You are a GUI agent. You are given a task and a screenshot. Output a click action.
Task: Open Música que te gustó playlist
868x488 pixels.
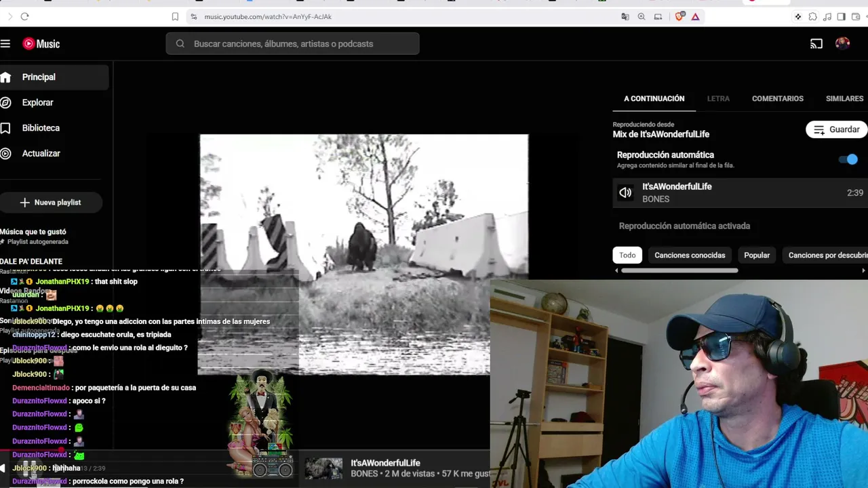coord(33,232)
